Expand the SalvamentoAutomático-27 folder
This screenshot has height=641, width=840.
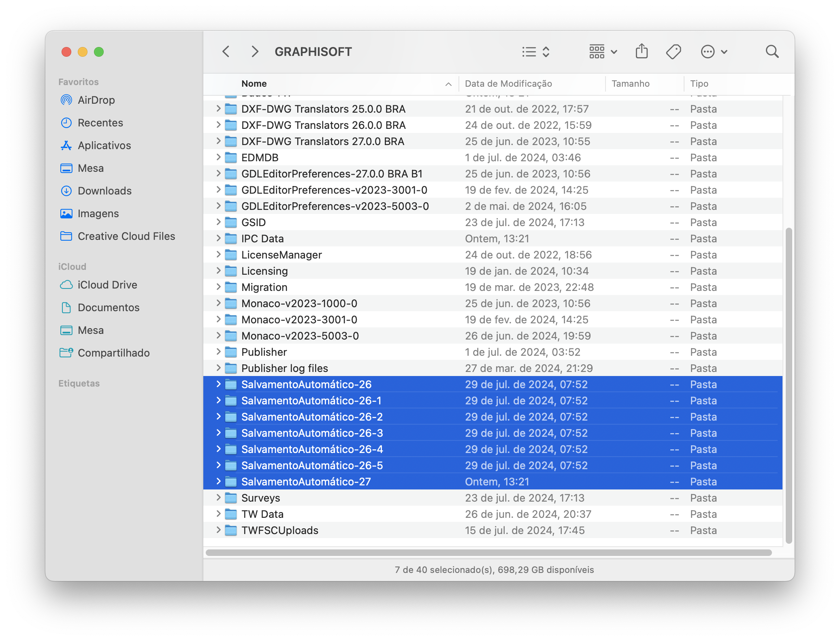(x=219, y=481)
